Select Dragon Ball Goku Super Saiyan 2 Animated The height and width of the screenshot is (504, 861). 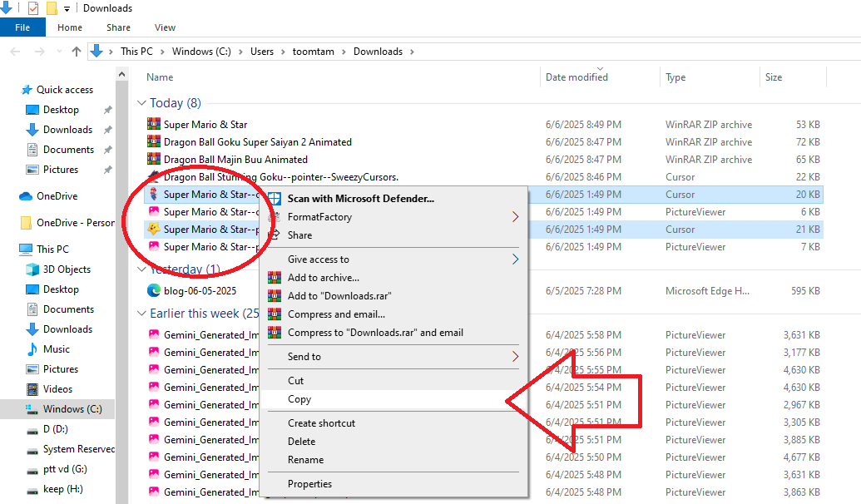click(x=258, y=142)
